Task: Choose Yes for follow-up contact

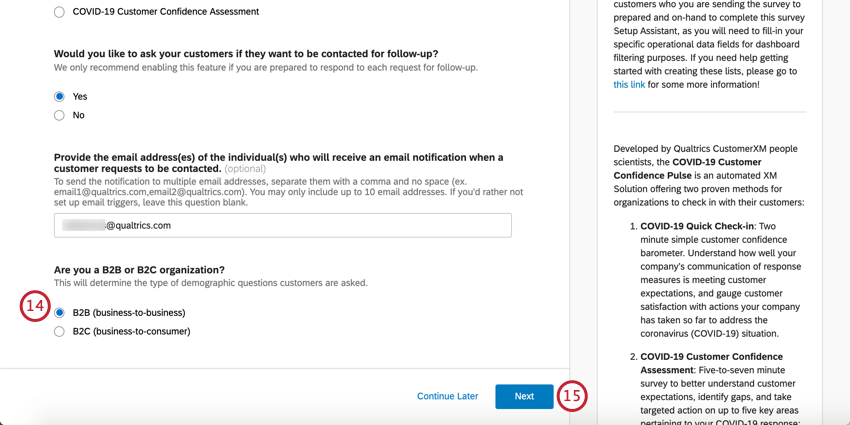Action: (x=59, y=96)
